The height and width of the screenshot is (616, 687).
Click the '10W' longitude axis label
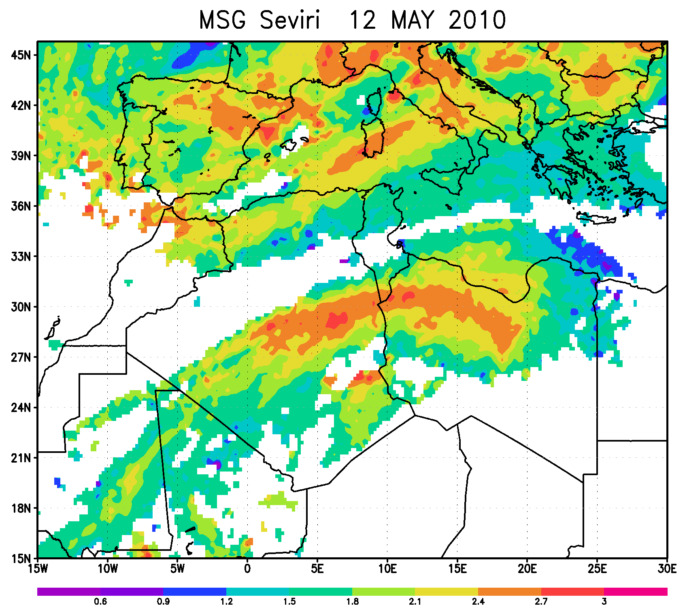[x=108, y=569]
